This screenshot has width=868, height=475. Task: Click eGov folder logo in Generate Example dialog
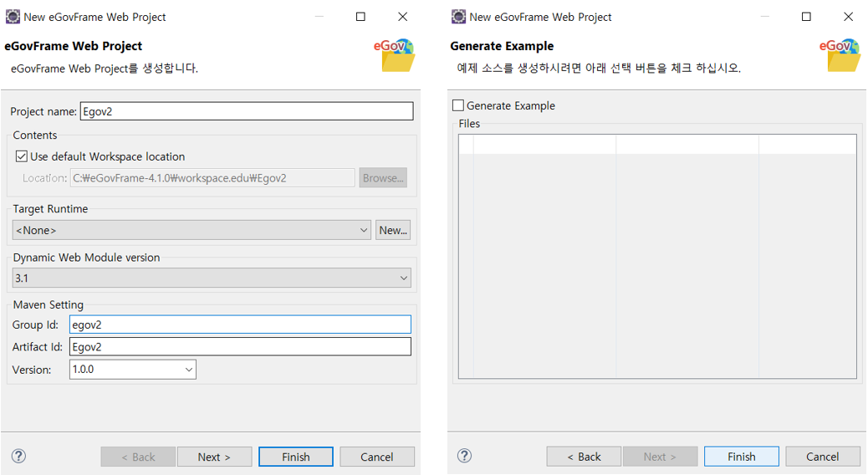tap(840, 55)
